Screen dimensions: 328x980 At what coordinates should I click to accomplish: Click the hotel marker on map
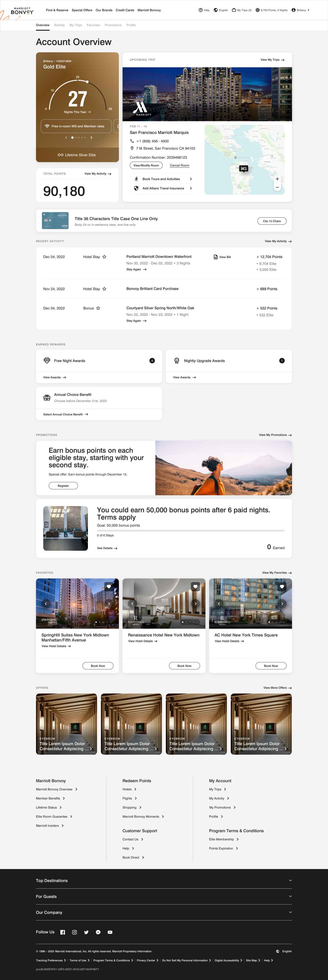pyautogui.click(x=244, y=168)
